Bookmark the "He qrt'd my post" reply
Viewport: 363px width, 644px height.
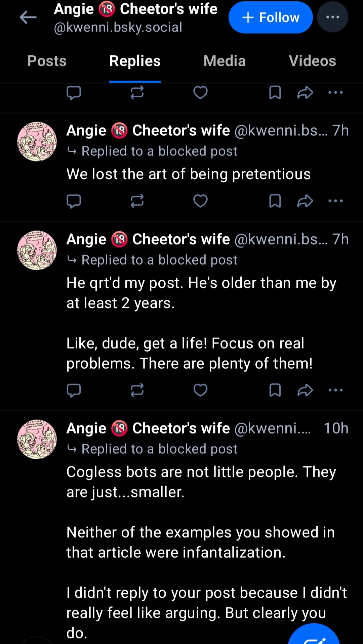[x=275, y=390]
